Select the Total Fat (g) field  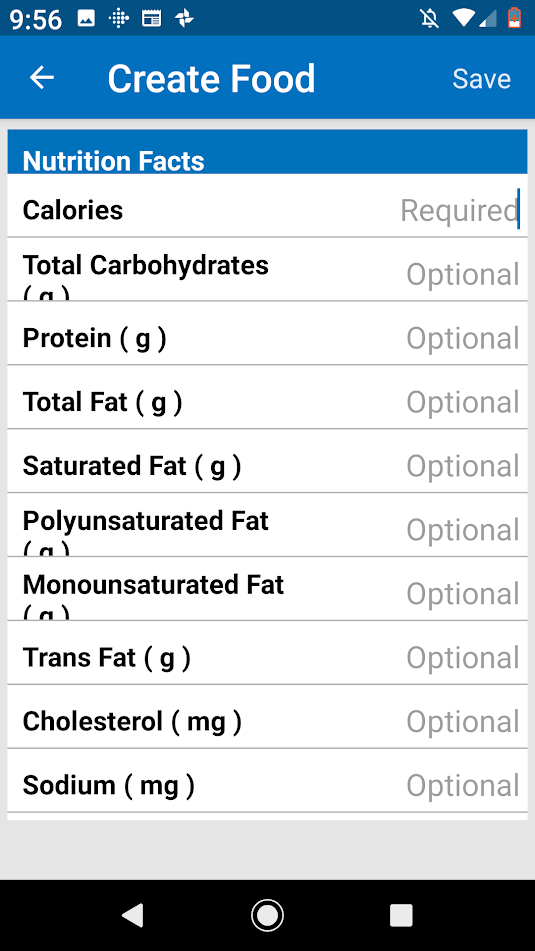pos(268,397)
